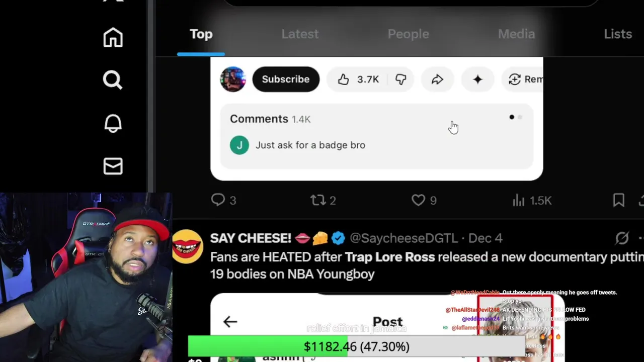Reply to the tweet with 3 comments
644x362 pixels.
(x=223, y=200)
